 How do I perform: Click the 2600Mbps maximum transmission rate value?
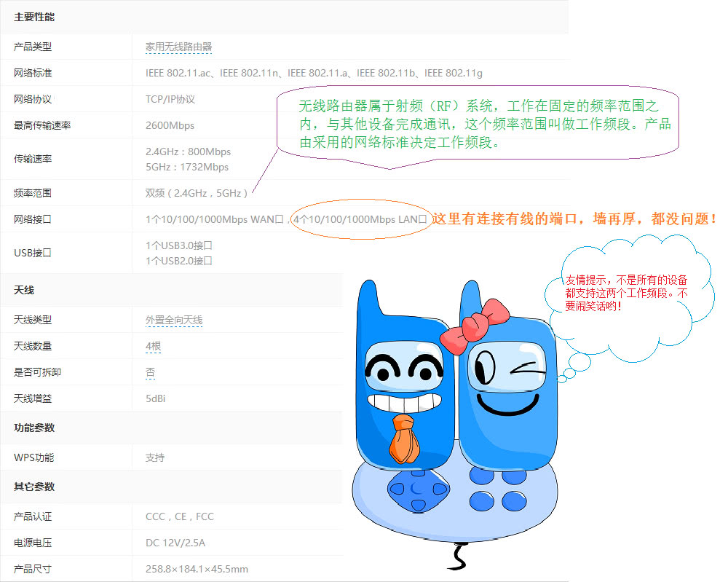pyautogui.click(x=168, y=125)
